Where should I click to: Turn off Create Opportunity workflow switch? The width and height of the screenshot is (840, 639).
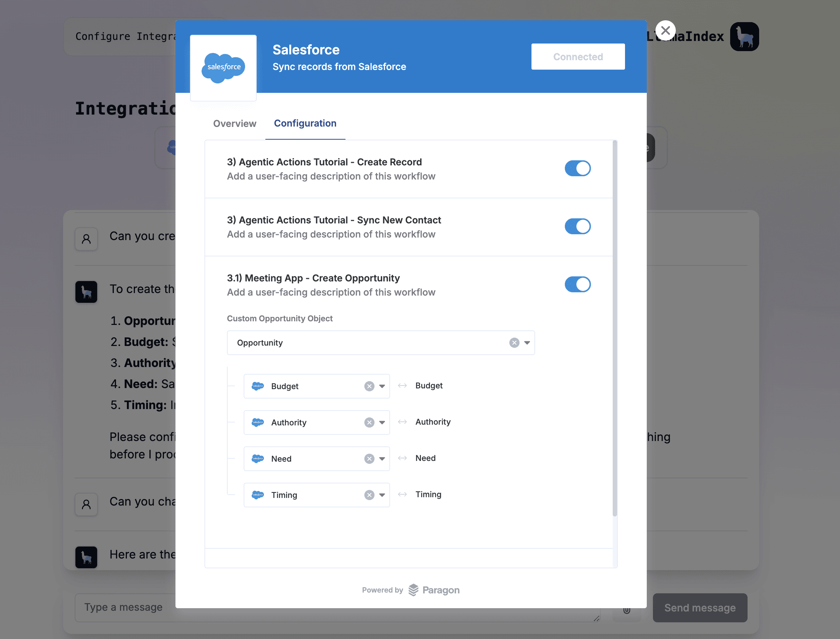tap(577, 284)
